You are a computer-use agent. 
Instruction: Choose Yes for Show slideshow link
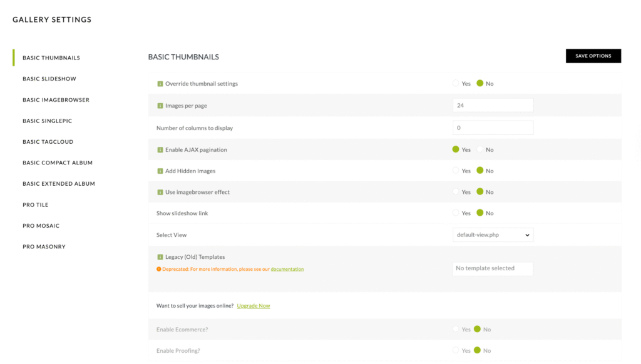click(456, 213)
